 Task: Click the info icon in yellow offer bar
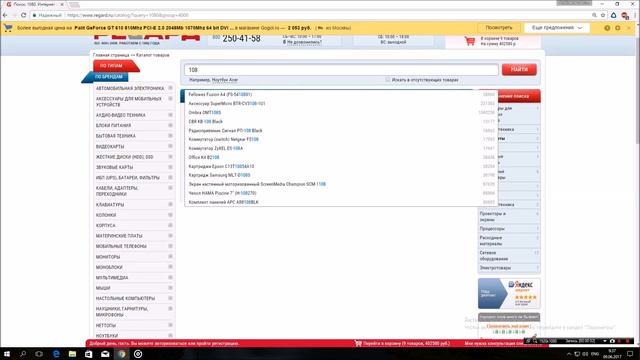(x=607, y=28)
